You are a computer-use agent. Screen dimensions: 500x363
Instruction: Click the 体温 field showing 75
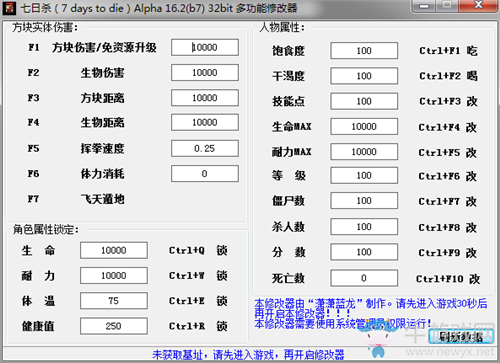pos(114,301)
